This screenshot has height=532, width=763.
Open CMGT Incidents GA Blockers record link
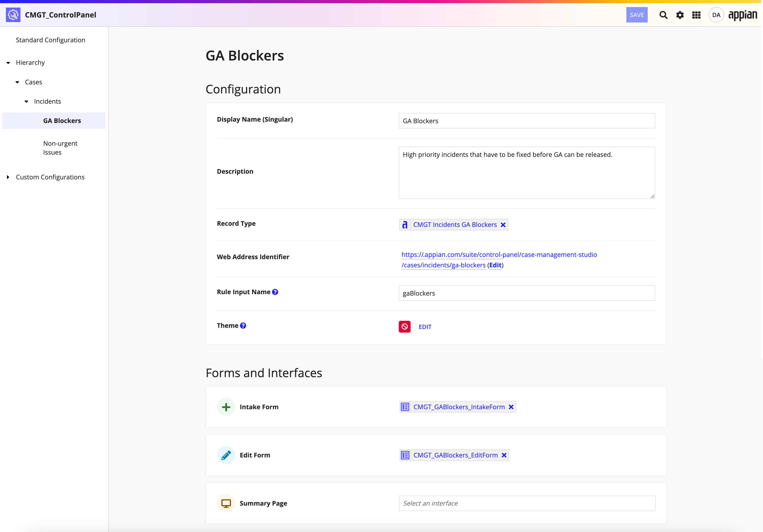455,225
